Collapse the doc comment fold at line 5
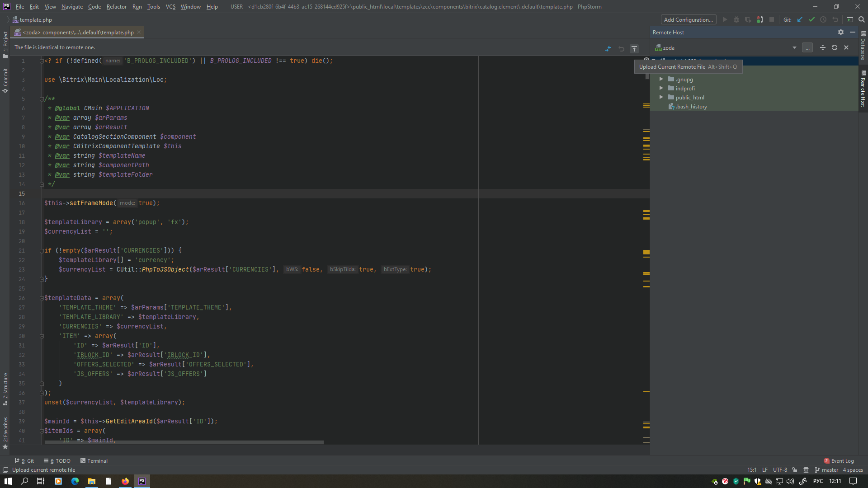This screenshot has height=488, width=868. pos(42,99)
